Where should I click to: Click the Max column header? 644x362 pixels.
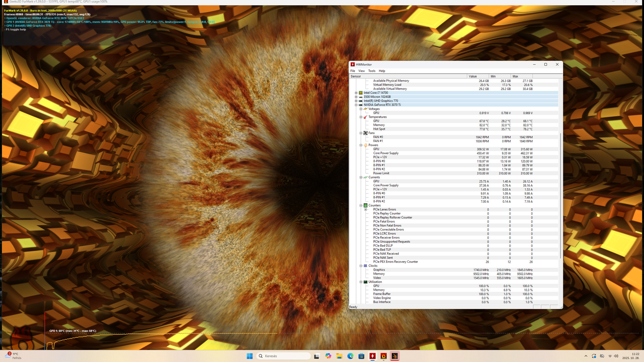point(521,76)
